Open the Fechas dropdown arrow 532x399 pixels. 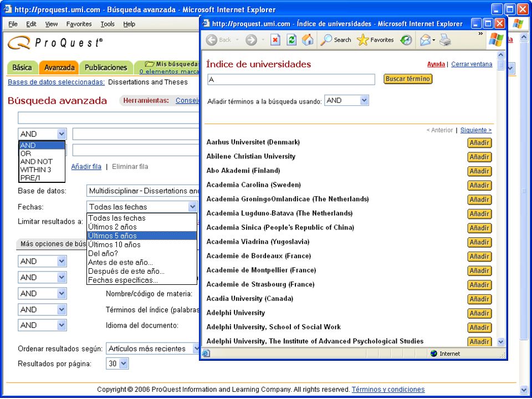tap(192, 206)
